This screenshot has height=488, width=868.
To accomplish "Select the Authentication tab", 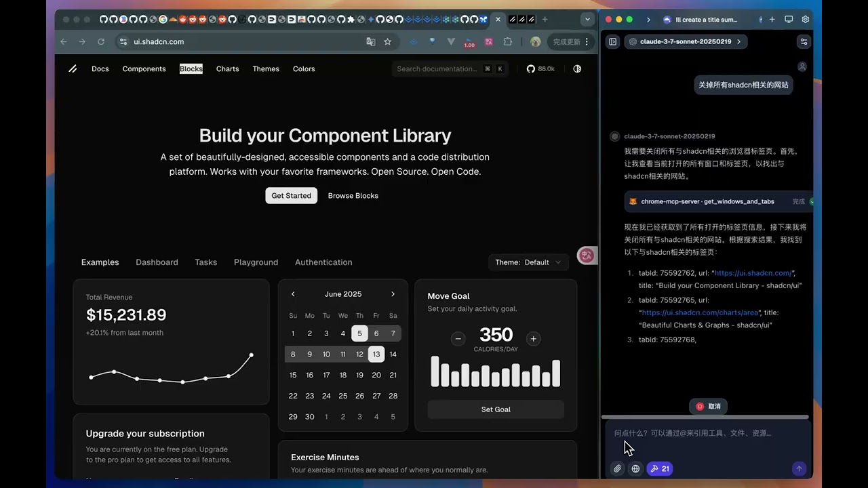I will (323, 262).
